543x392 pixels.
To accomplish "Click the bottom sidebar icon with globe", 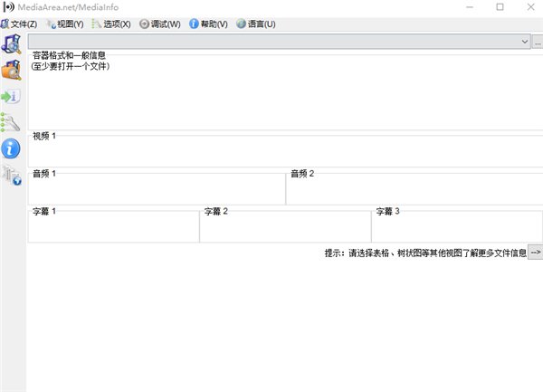I will point(12,176).
